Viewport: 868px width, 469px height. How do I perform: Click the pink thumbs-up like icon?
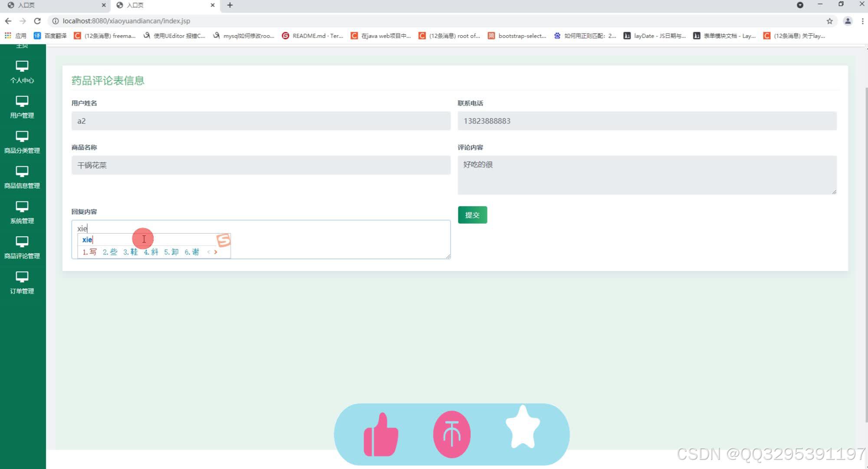pyautogui.click(x=381, y=435)
